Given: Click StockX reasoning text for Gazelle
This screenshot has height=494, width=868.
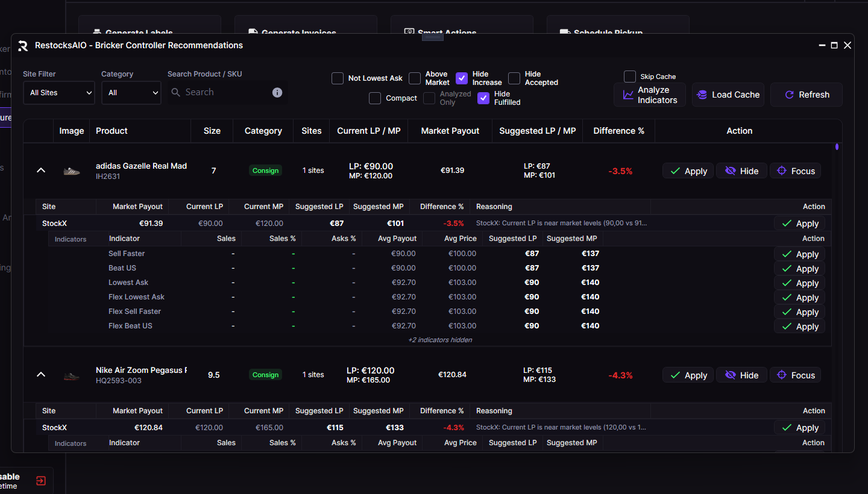Looking at the screenshot, I should click(561, 224).
